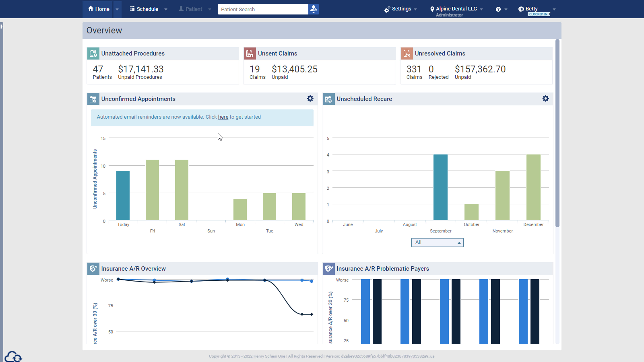Expand the Home menu dropdown arrow
The height and width of the screenshot is (362, 644).
tap(117, 9)
